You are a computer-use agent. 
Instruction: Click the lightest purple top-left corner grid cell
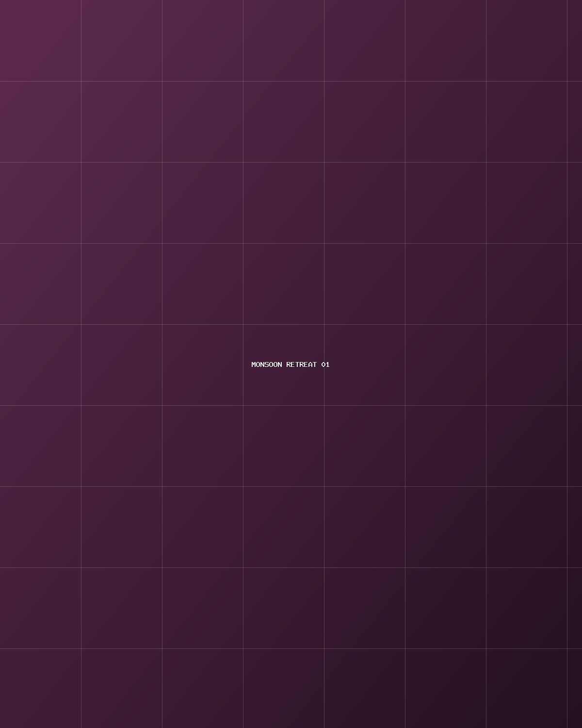(x=40, y=40)
